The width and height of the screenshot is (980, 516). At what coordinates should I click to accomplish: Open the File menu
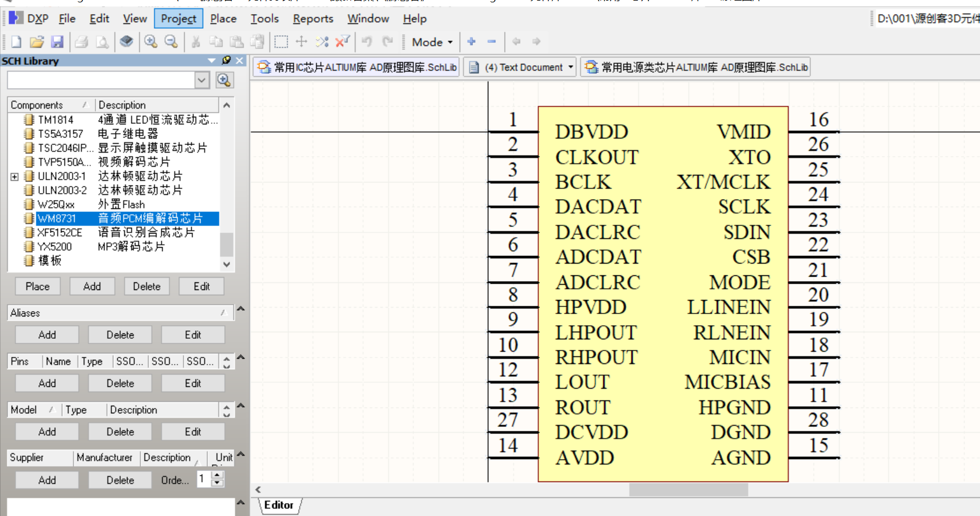[x=67, y=19]
